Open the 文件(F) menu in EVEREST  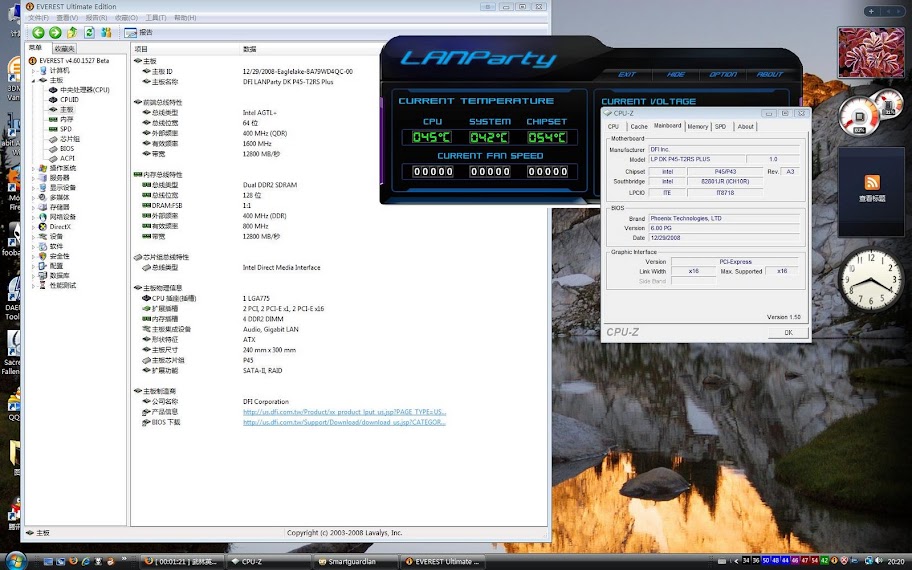pos(38,18)
